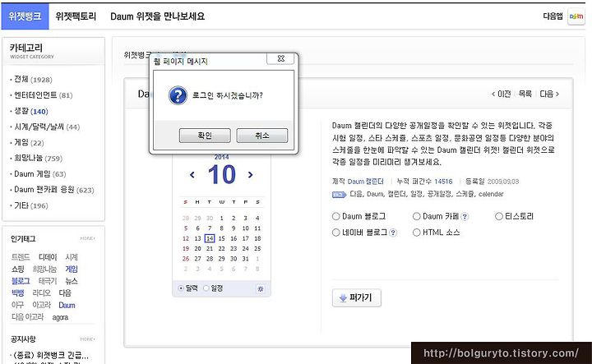Viewport: 592px width, 364px height.
Task: Click the agora popular tag
Action: point(60,317)
